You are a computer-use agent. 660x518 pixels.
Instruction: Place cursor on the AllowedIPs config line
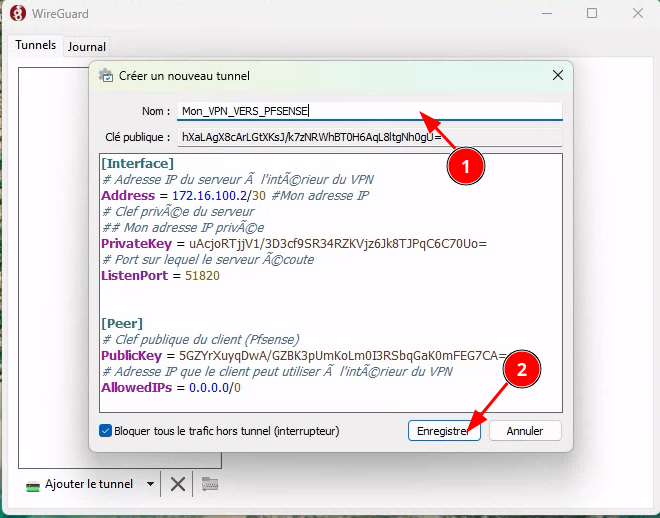coord(170,387)
